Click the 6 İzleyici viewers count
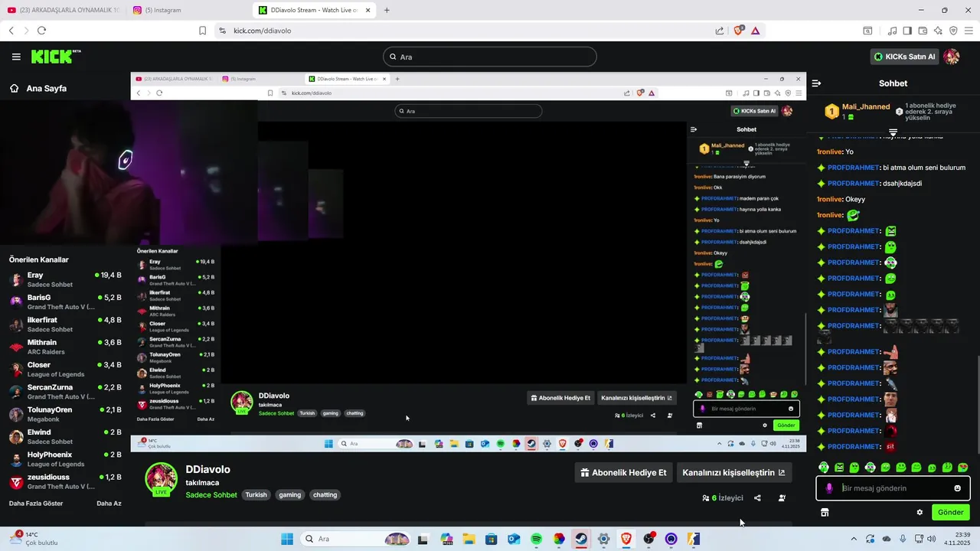Viewport: 980px width, 551px height. 723,497
